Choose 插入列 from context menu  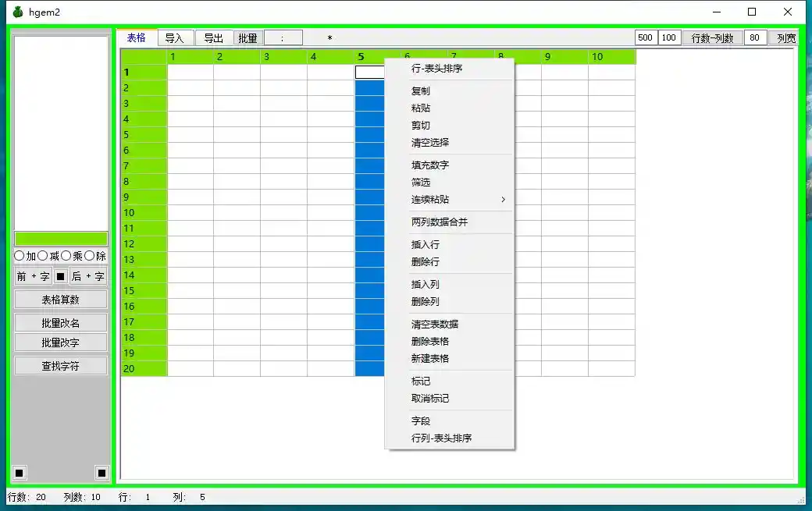point(450,285)
